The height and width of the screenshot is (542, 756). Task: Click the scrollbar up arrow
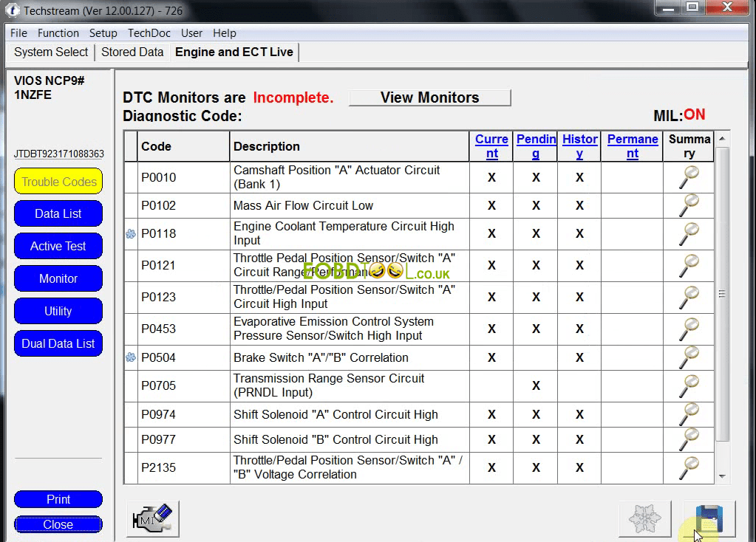[x=722, y=139]
